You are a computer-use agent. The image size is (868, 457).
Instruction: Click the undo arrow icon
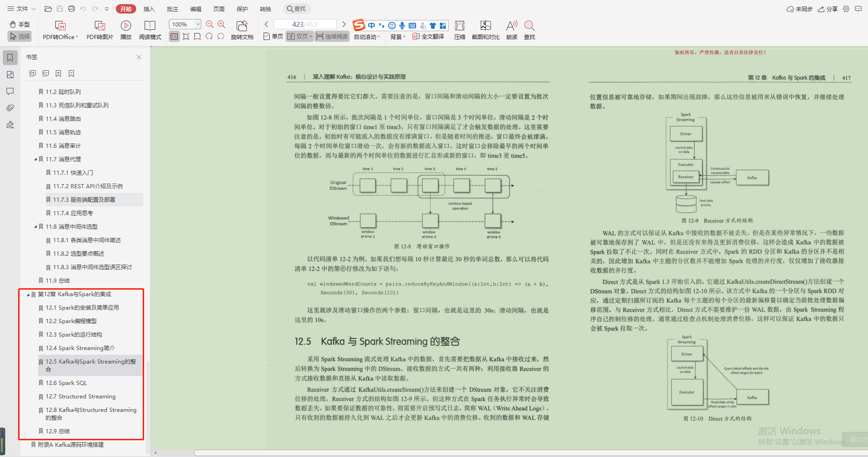pyautogui.click(x=83, y=9)
